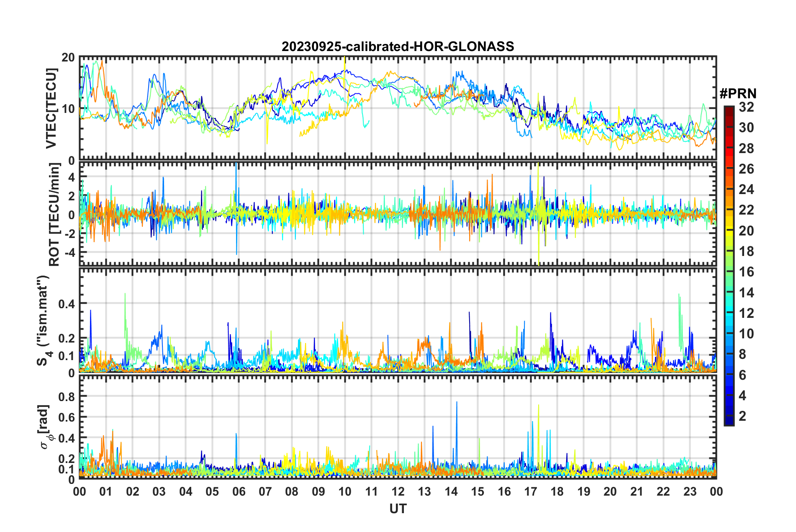Click x-axis tick label 09
The height and width of the screenshot is (532, 796).
tap(318, 491)
